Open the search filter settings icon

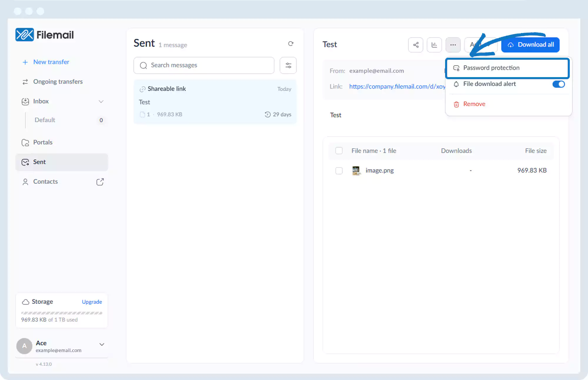[288, 65]
